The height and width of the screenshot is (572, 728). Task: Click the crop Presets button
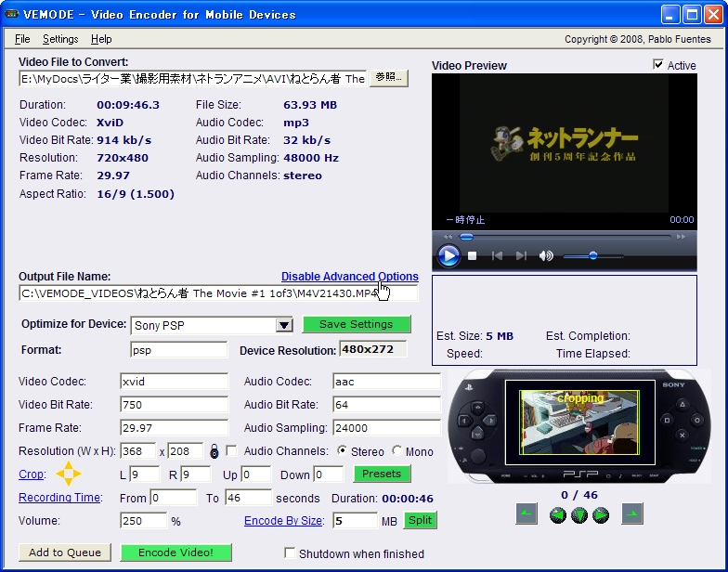pyautogui.click(x=383, y=474)
